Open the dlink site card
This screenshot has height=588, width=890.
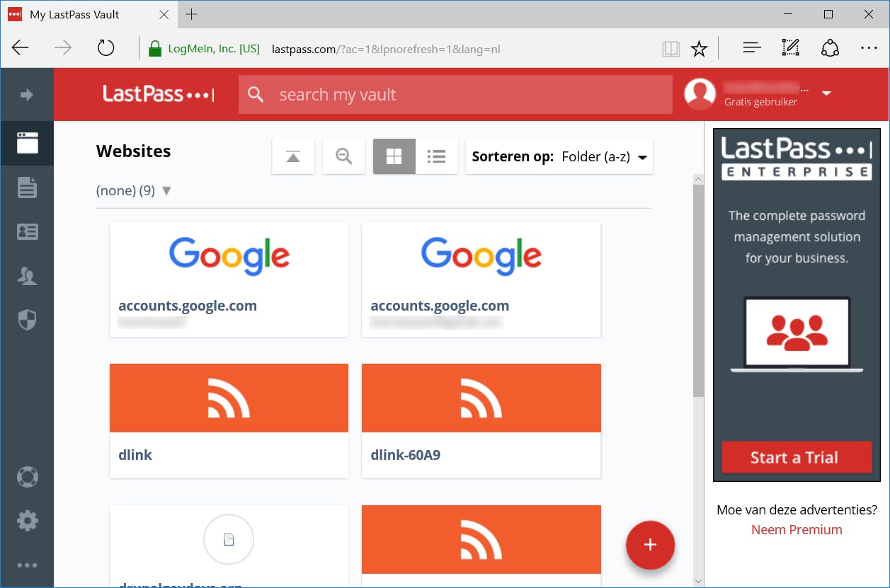point(229,421)
